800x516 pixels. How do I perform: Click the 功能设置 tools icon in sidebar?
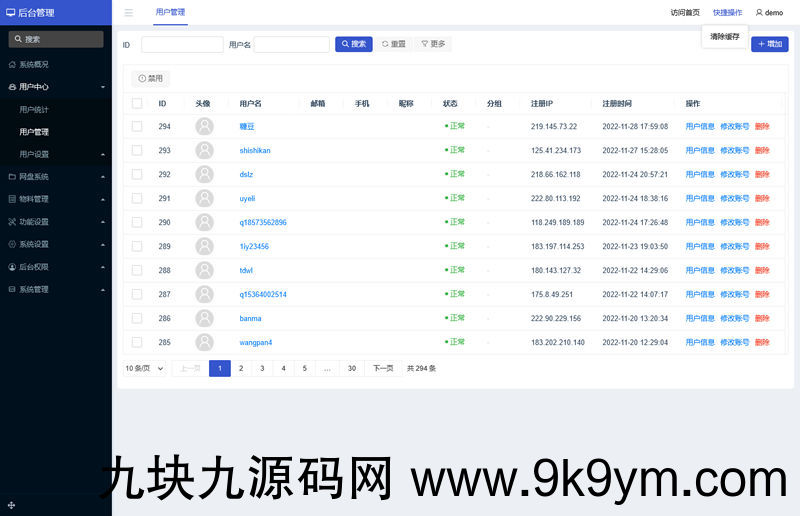click(12, 222)
